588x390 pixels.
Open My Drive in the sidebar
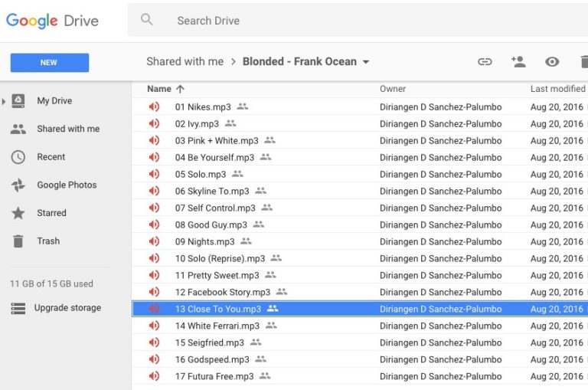[54, 100]
